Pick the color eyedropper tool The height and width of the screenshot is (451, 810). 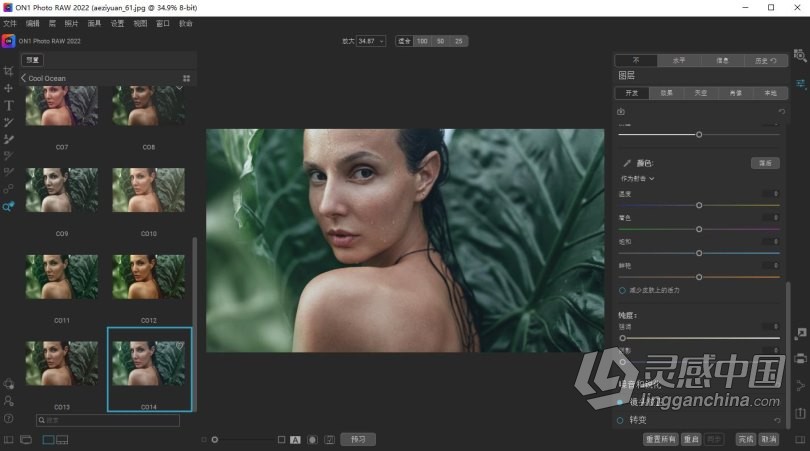[x=627, y=163]
